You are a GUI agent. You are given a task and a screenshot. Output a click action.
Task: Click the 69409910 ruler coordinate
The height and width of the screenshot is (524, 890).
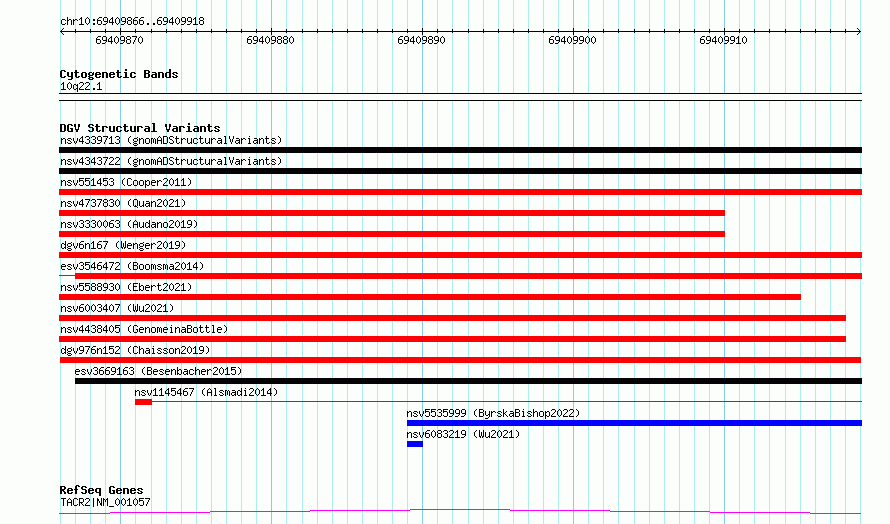coord(723,40)
